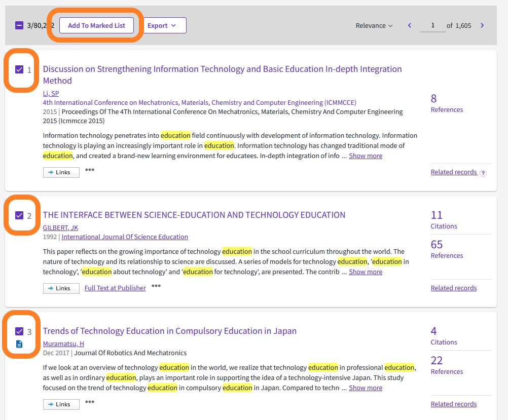Uncheck the checkbox for record 2
The width and height of the screenshot is (508, 420).
pos(19,215)
